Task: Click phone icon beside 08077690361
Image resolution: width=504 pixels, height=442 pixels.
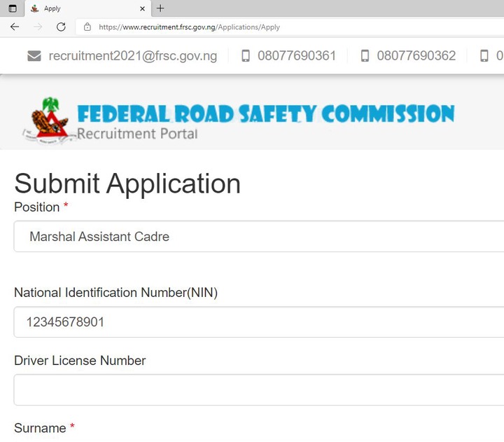Action: click(x=246, y=55)
